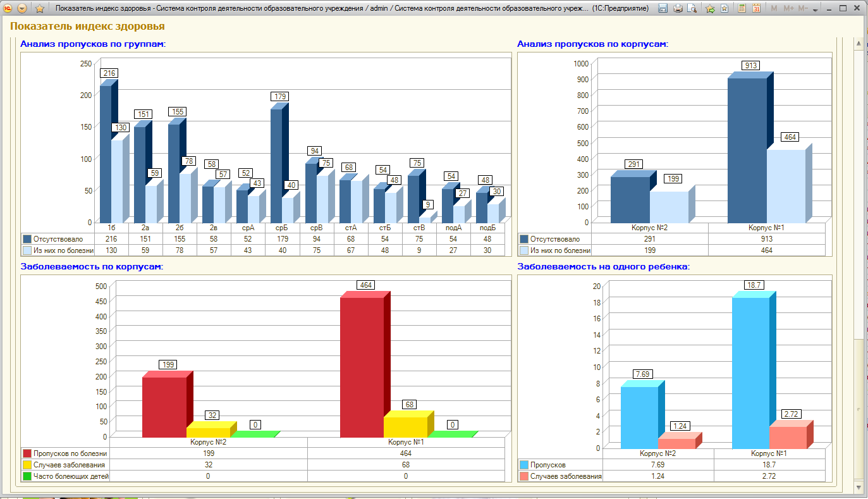Click the dark blue Отсутствовало legend swatch in groups chart

27,239
